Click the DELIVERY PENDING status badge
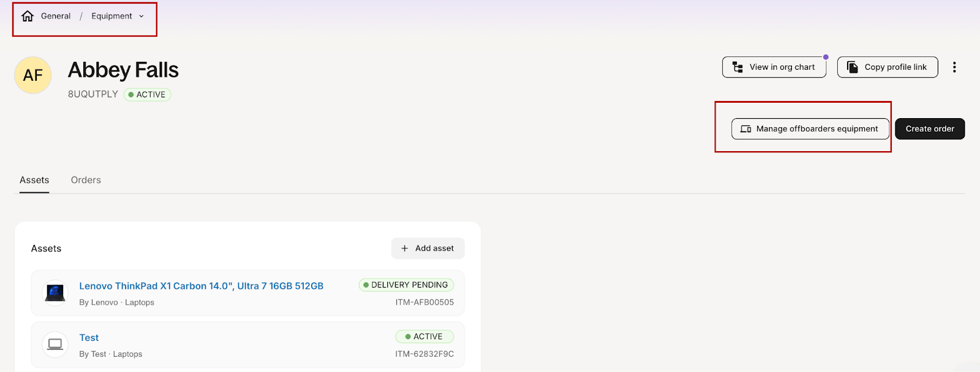The image size is (980, 372). click(x=406, y=285)
